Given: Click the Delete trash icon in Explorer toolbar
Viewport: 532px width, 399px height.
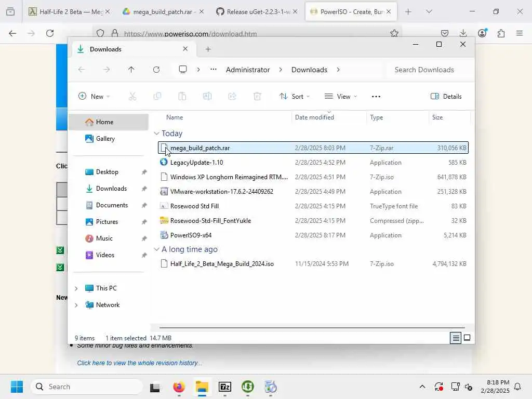Looking at the screenshot, I should coord(257,96).
